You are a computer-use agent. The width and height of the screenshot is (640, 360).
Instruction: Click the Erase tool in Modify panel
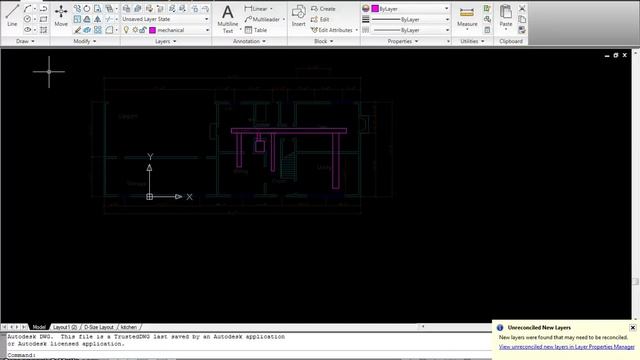(77, 30)
